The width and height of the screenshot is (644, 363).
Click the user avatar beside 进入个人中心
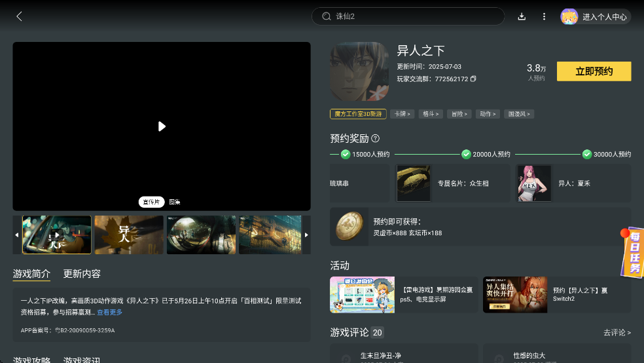pyautogui.click(x=569, y=16)
